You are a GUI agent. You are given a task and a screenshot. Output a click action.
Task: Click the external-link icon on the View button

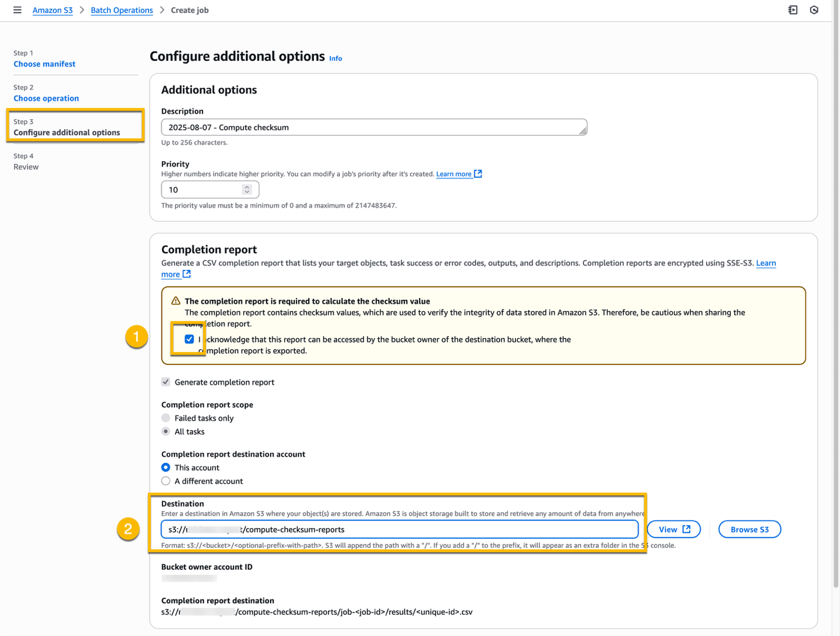click(685, 529)
